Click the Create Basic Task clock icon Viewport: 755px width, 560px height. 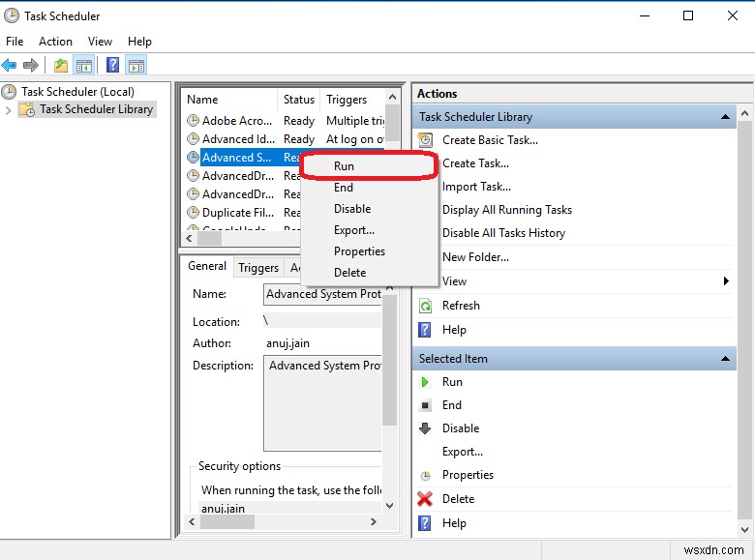pos(425,140)
